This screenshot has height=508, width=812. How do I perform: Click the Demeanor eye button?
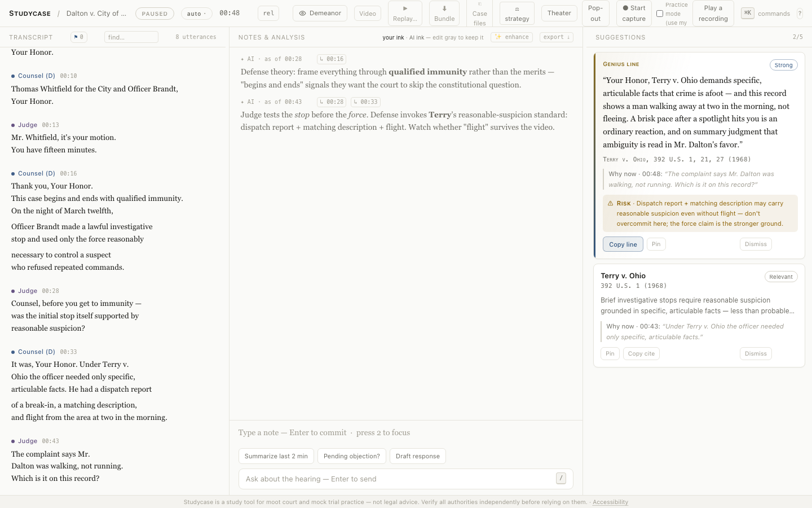320,13
